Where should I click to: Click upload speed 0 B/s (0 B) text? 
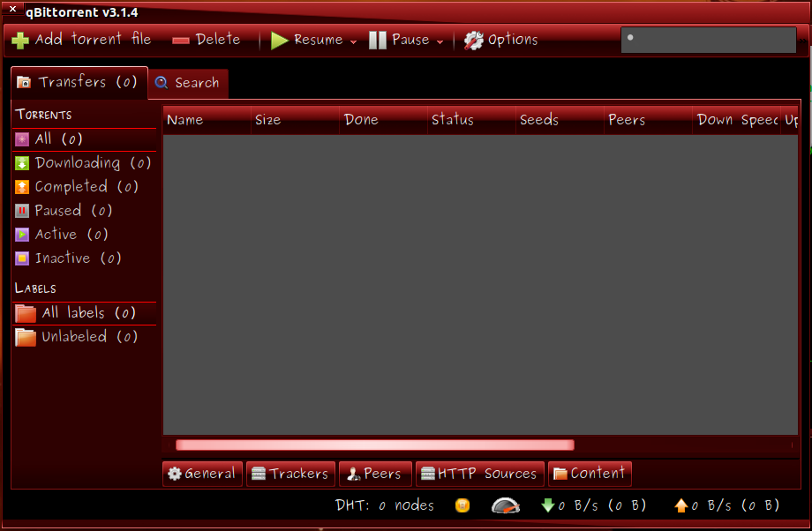coord(736,505)
